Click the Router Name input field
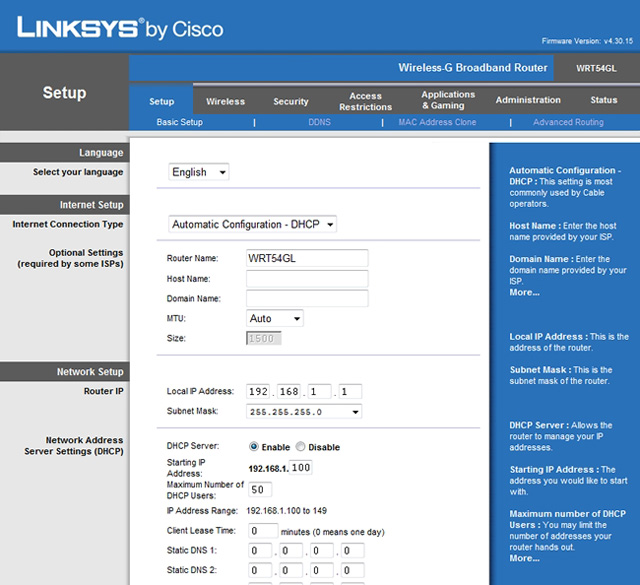Image resolution: width=640 pixels, height=585 pixels. pos(307,258)
